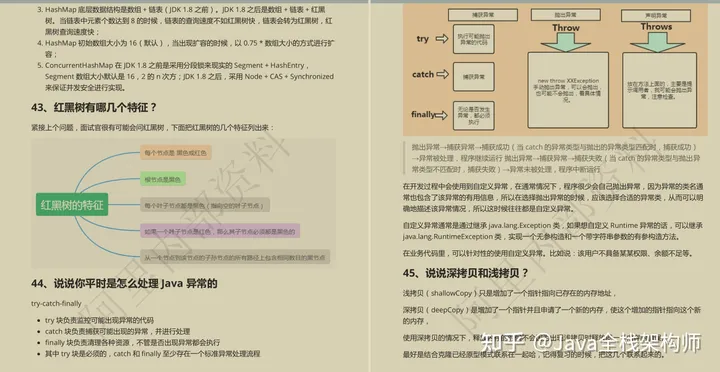Image resolution: width=720 pixels, height=372 pixels.
Task: Select the green '红黑树的特征' mind map root node
Action: [72, 205]
